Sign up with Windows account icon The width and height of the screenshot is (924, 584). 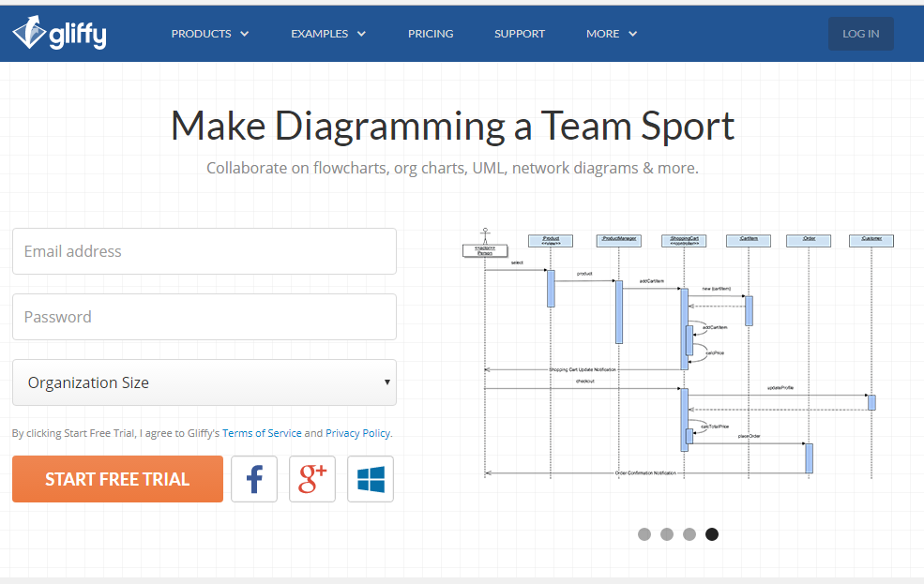tap(371, 479)
